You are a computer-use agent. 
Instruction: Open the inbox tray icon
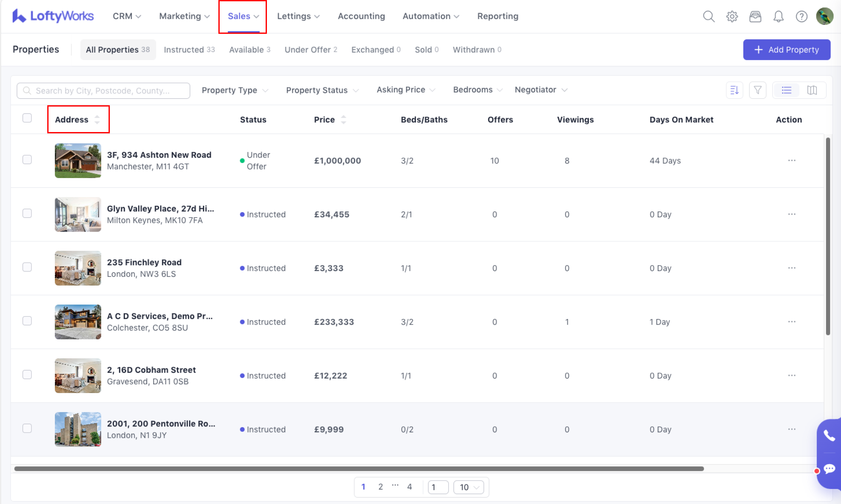click(x=755, y=16)
